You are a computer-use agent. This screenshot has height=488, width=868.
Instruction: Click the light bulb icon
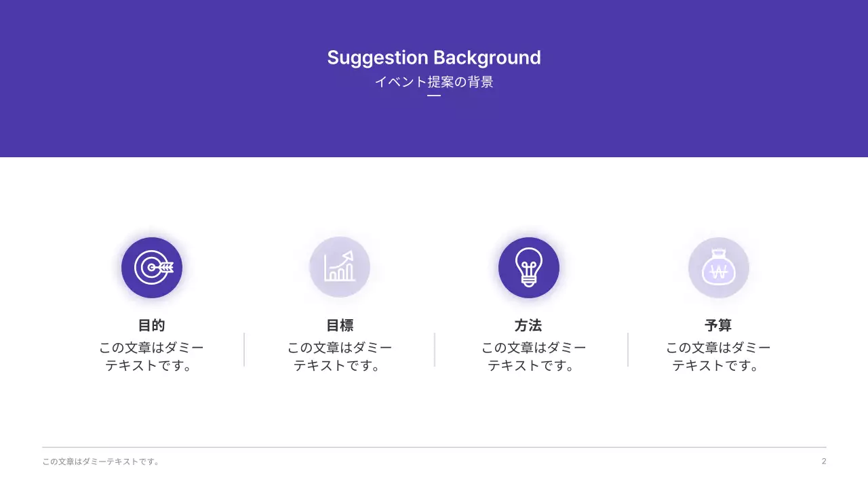point(529,268)
